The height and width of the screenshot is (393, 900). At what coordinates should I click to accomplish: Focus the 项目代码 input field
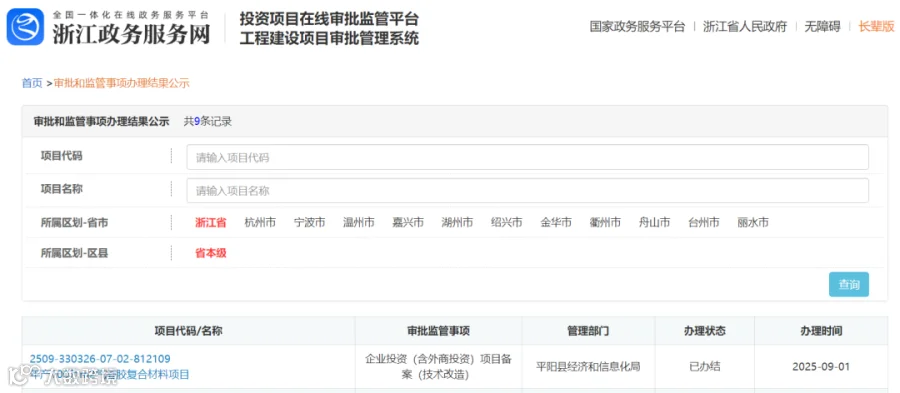(527, 157)
